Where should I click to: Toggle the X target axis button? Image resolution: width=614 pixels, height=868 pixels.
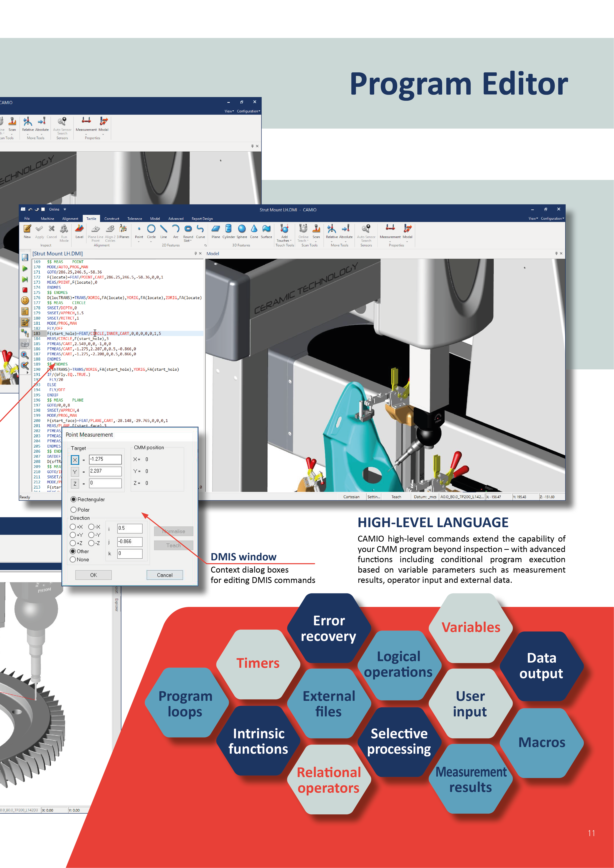(75, 460)
